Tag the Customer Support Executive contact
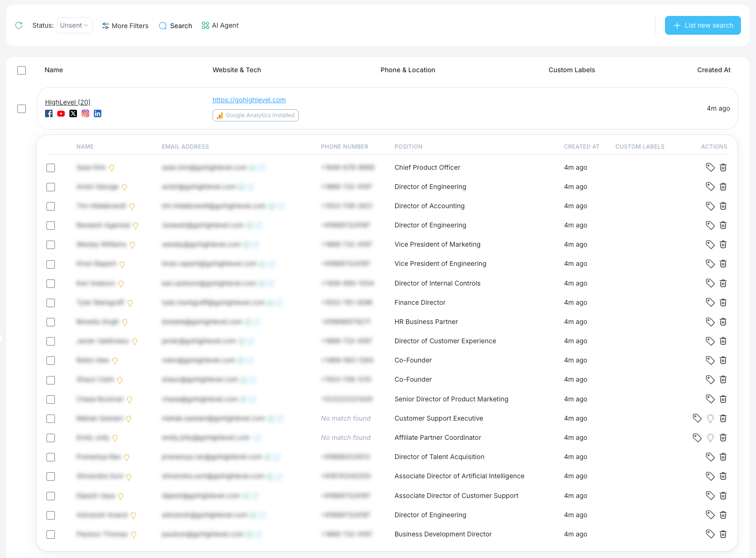 (697, 418)
